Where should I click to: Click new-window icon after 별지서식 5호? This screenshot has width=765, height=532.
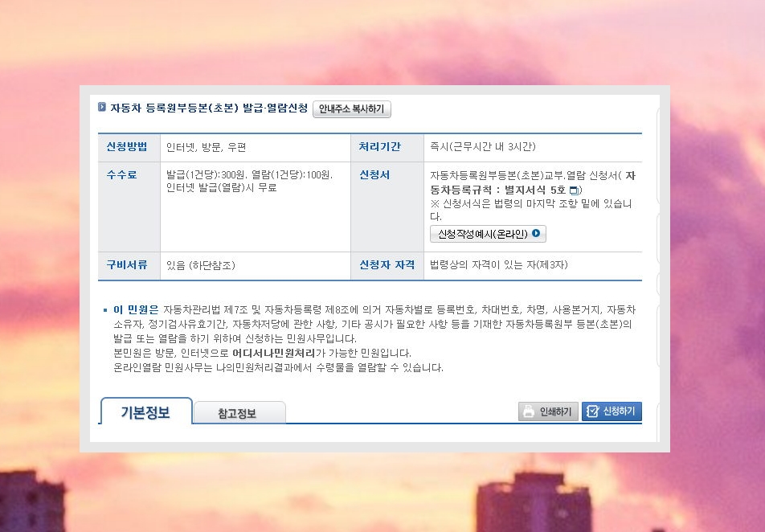[x=574, y=190]
